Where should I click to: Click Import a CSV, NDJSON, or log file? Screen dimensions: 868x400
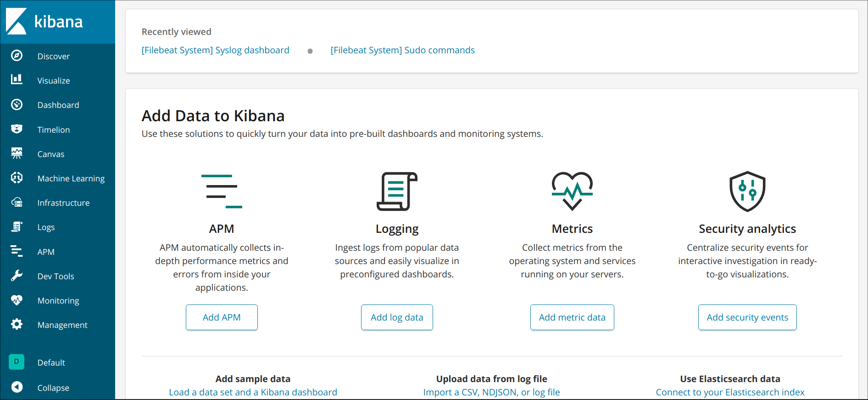491,392
